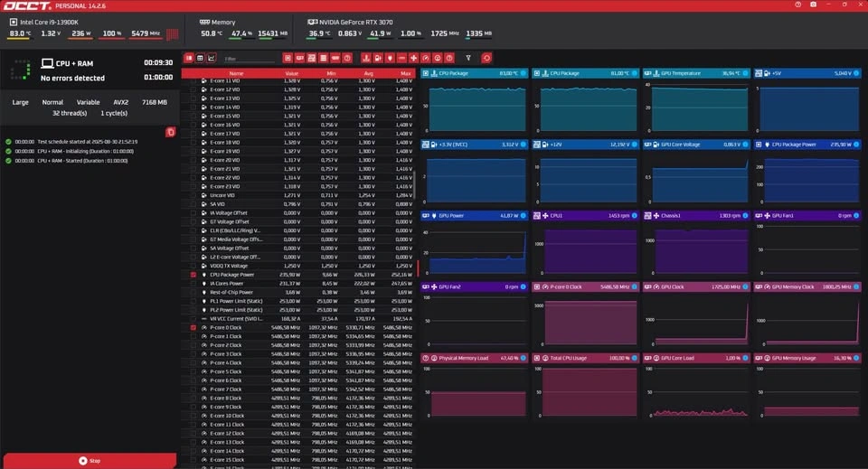Open the GPU Core Load graph
This screenshot has width=868, height=469.
(696, 387)
